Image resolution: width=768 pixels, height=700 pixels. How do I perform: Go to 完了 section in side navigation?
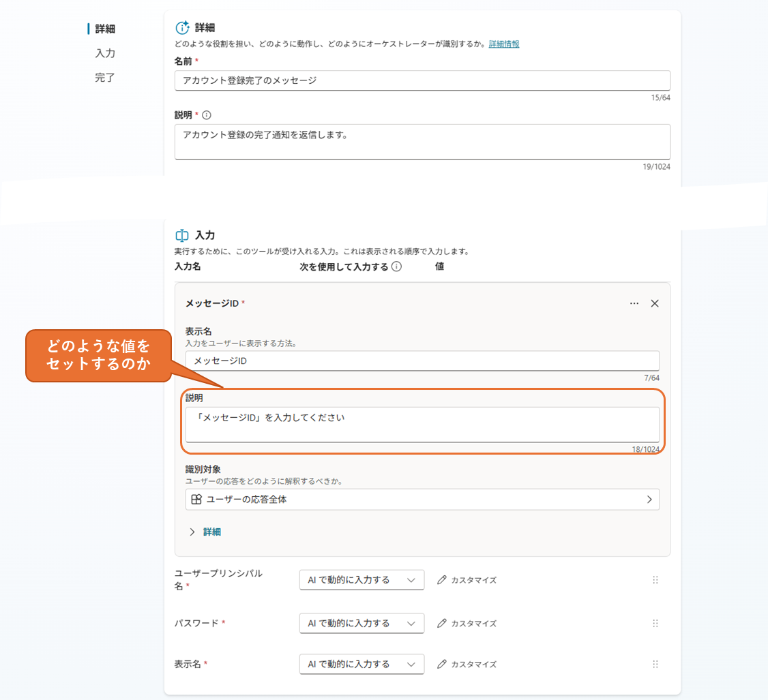pos(105,77)
